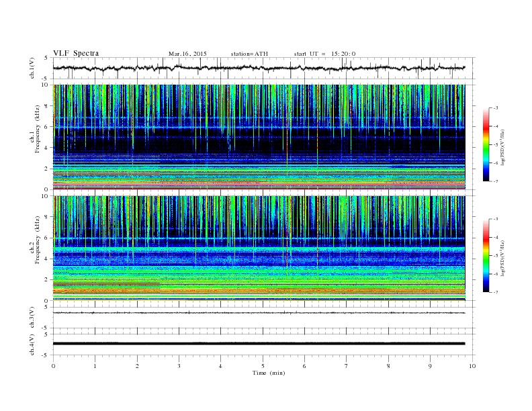532x411 pixels.
Task: Click the "Time (min)" x-axis label
Action: (269, 373)
